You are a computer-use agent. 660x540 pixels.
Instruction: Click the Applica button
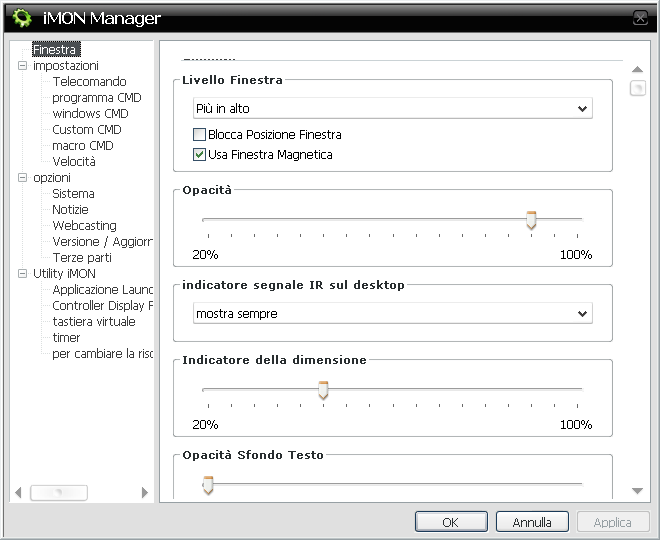[613, 522]
